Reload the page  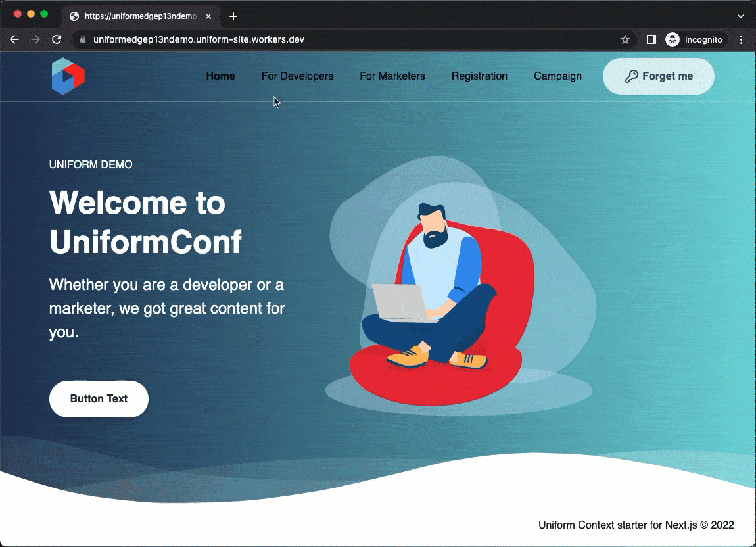coord(57,39)
